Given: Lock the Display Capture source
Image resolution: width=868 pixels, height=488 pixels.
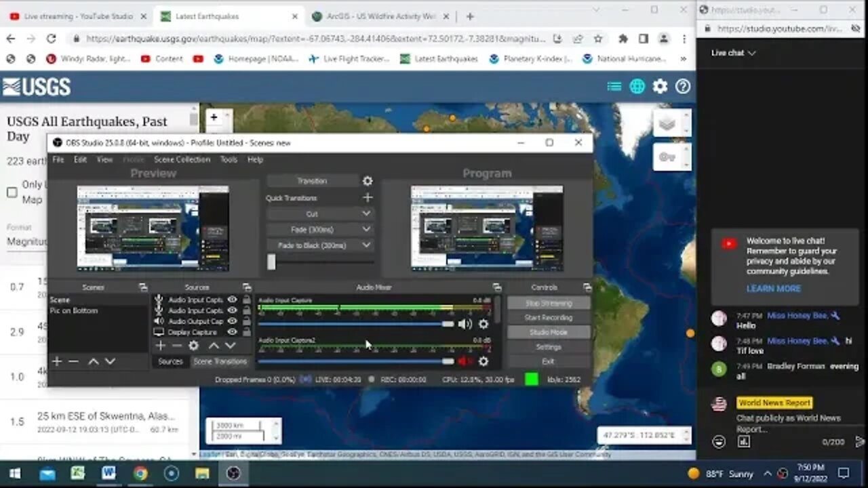Looking at the screenshot, I should (x=247, y=332).
